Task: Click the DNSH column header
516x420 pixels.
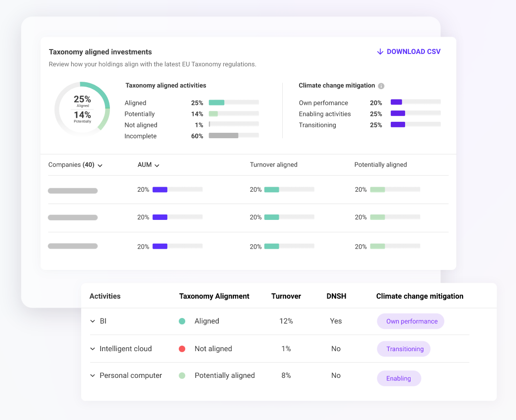Action: (x=336, y=296)
